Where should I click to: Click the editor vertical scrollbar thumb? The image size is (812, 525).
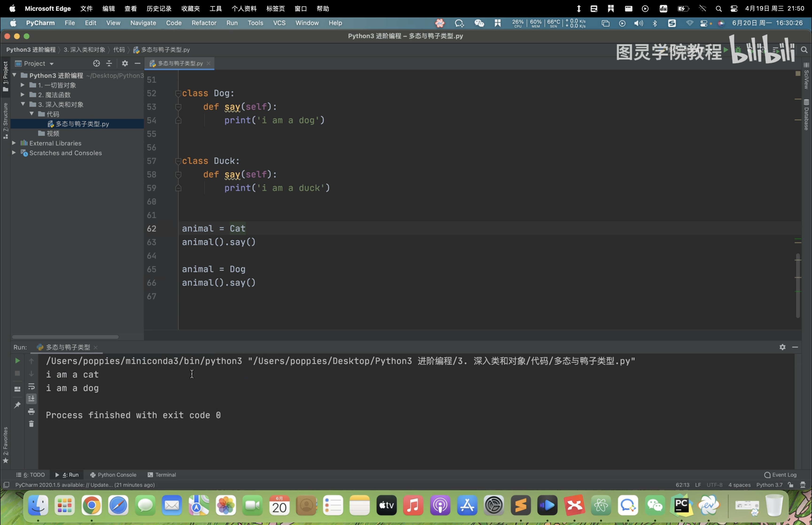pos(798,285)
